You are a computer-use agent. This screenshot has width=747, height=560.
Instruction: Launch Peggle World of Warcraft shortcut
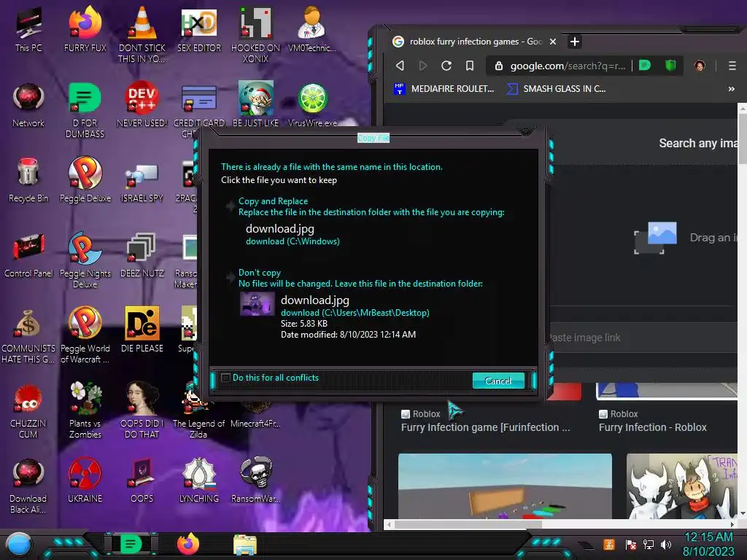pos(85,335)
